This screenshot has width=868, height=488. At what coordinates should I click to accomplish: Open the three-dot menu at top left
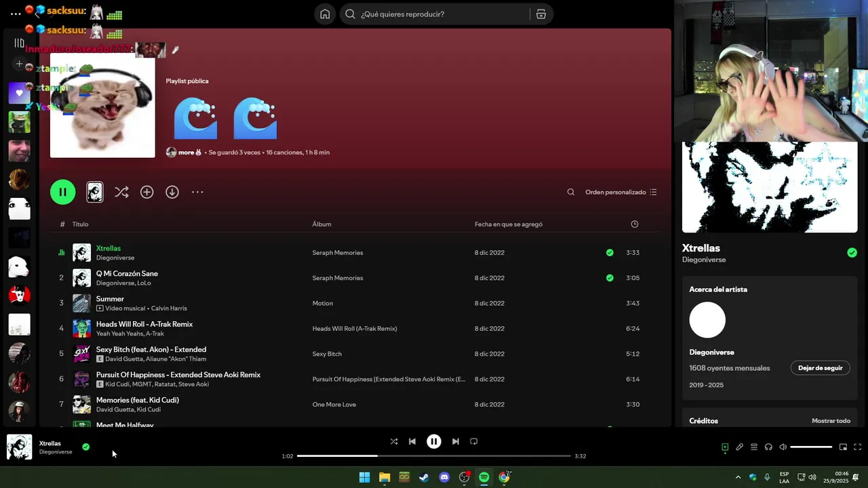click(x=16, y=14)
